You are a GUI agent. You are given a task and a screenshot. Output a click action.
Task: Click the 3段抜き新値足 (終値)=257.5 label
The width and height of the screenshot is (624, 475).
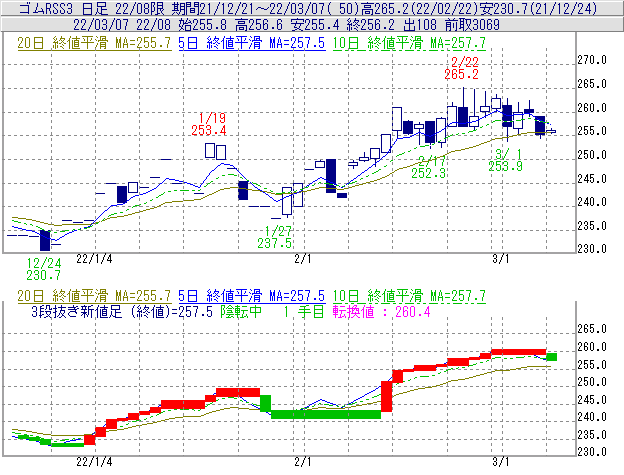pos(122,311)
